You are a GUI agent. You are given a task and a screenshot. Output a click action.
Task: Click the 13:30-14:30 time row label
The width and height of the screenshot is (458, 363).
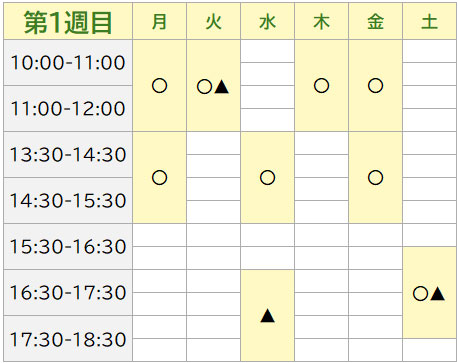point(68,155)
